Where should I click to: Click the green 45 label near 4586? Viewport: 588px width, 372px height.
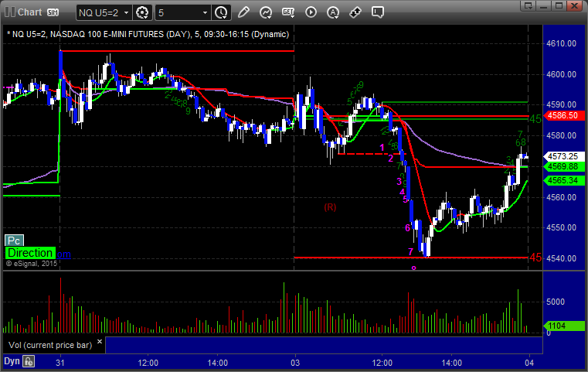535,119
